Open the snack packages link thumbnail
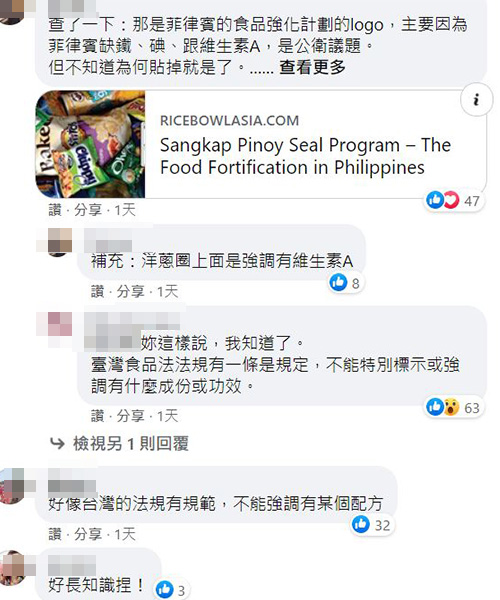The height and width of the screenshot is (600, 500). click(90, 144)
